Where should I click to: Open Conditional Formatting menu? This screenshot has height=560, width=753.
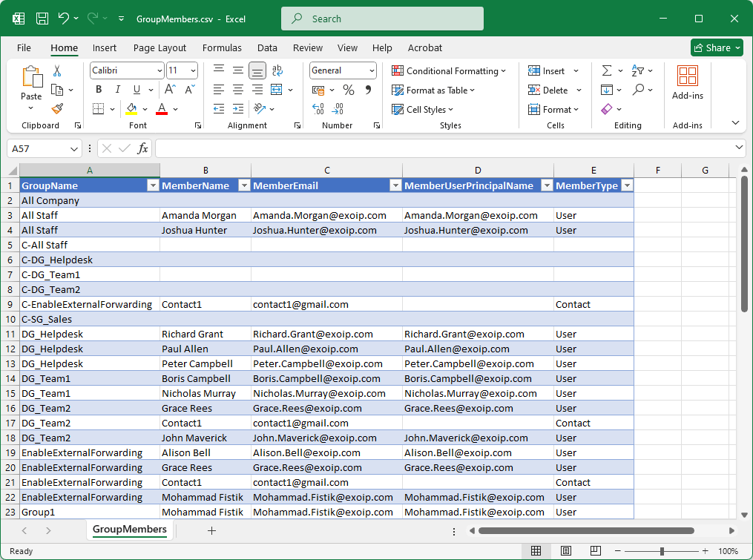pyautogui.click(x=450, y=70)
